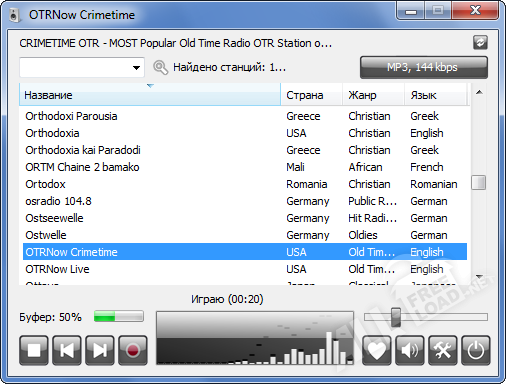The image size is (506, 384).
Task: Click the power button icon
Action: (x=476, y=350)
